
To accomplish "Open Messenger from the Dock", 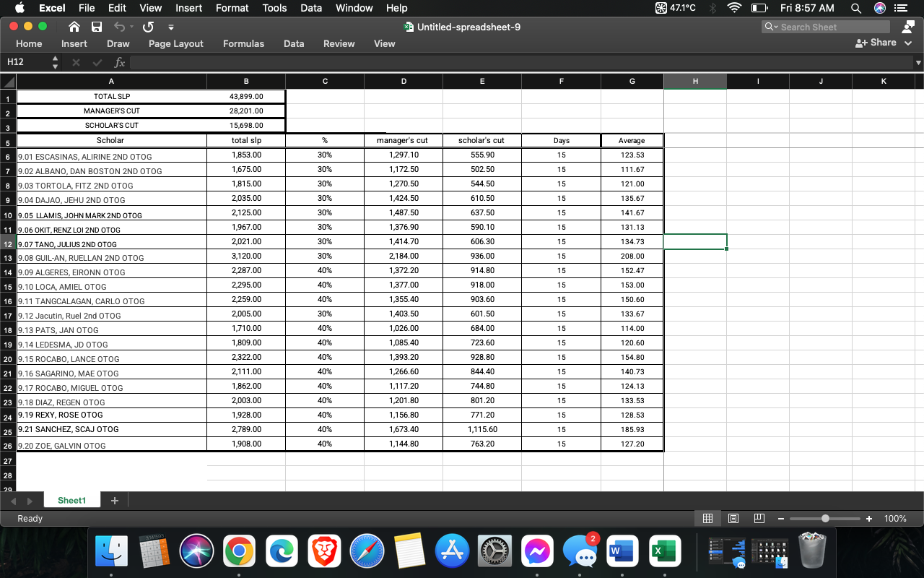I will pos(537,551).
